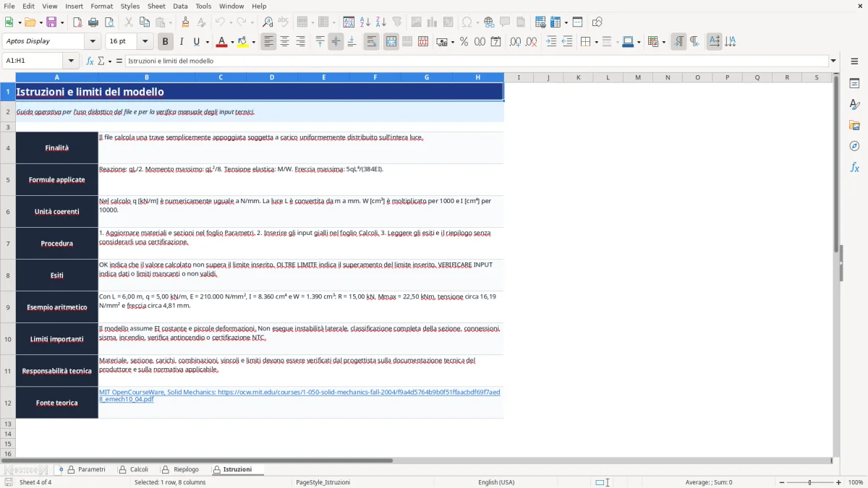Image resolution: width=868 pixels, height=488 pixels.
Task: Apply the yellow background color swatch
Action: coord(243,42)
